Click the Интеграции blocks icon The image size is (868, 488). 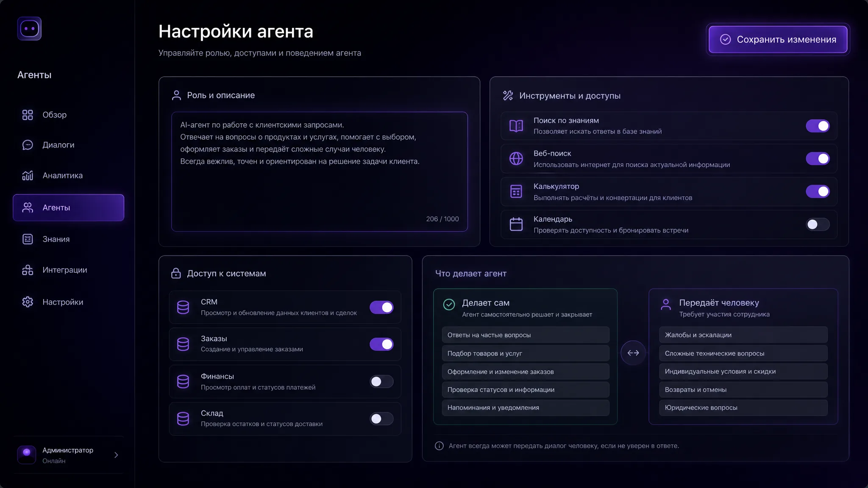(28, 270)
